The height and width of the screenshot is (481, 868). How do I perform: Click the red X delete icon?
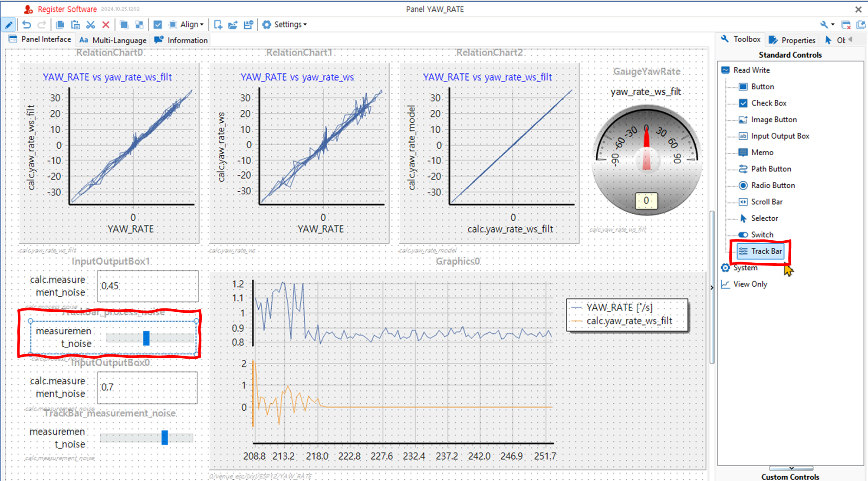(x=105, y=25)
